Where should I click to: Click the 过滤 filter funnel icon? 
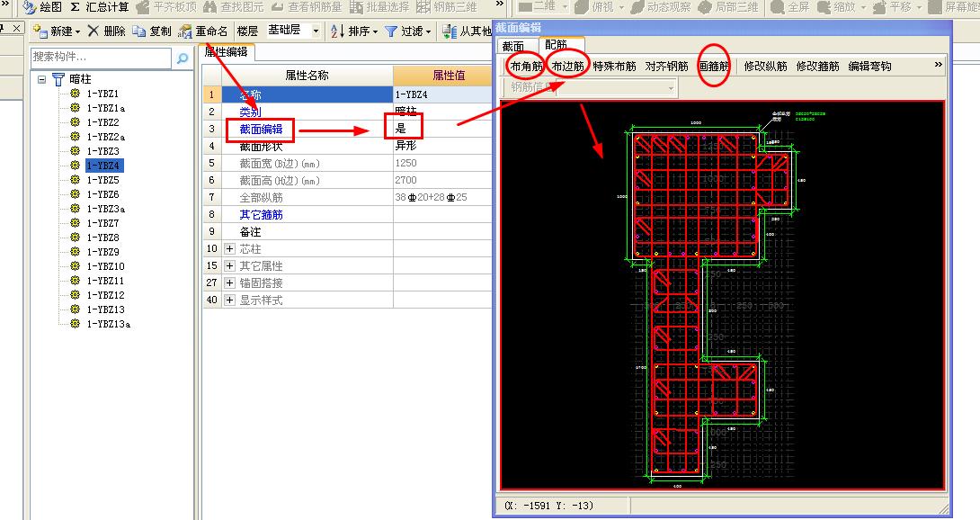(391, 31)
